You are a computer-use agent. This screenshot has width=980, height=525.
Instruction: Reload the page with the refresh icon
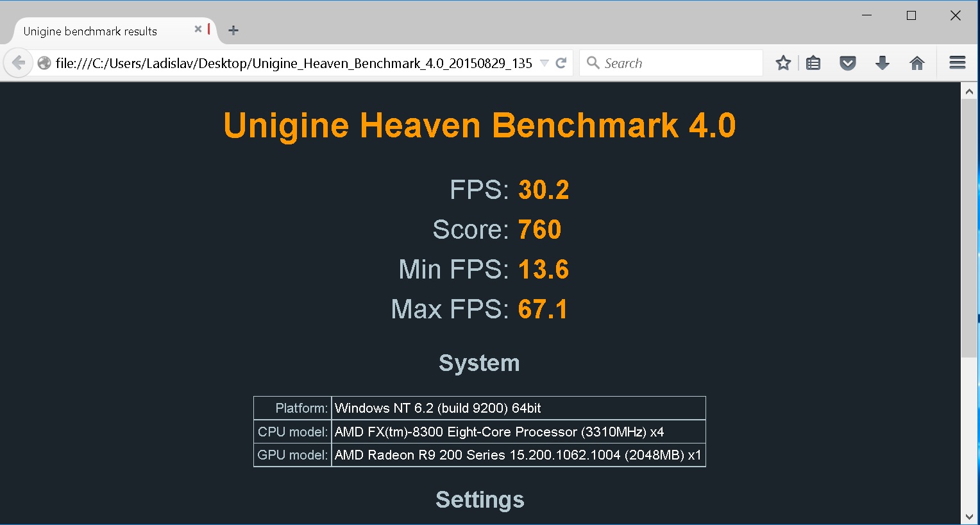(561, 63)
